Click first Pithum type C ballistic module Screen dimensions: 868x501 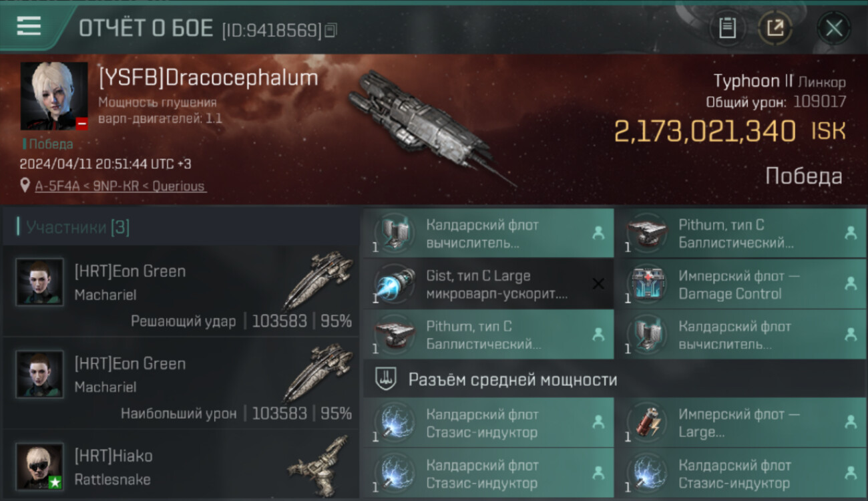tap(741, 233)
